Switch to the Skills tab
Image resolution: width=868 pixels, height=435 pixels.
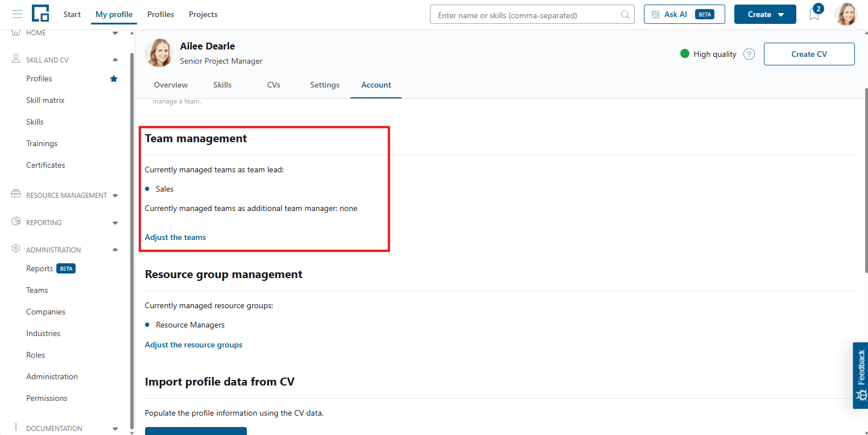tap(222, 85)
